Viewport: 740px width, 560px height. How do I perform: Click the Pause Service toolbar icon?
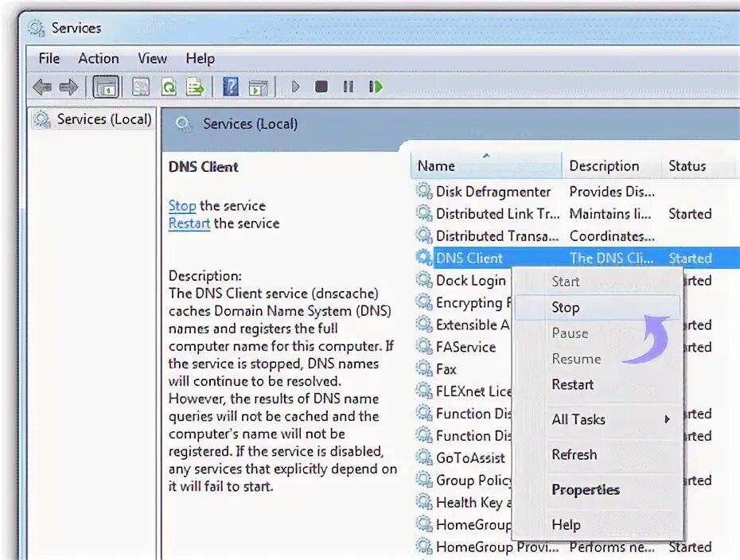(349, 87)
